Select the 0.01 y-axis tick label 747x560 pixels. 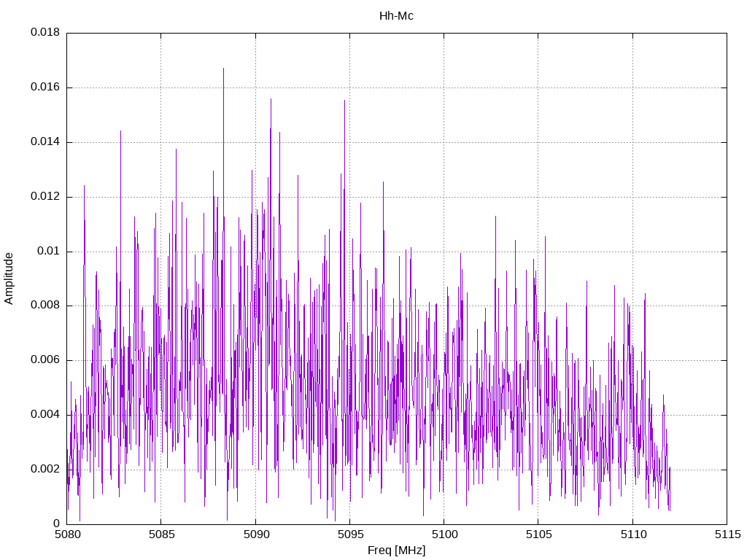[47, 252]
